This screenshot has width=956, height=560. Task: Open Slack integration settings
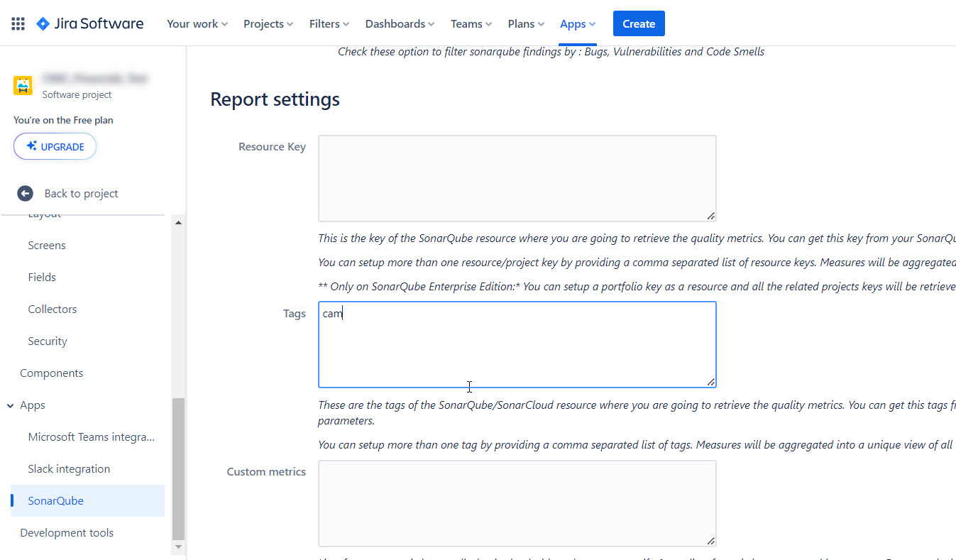(69, 468)
